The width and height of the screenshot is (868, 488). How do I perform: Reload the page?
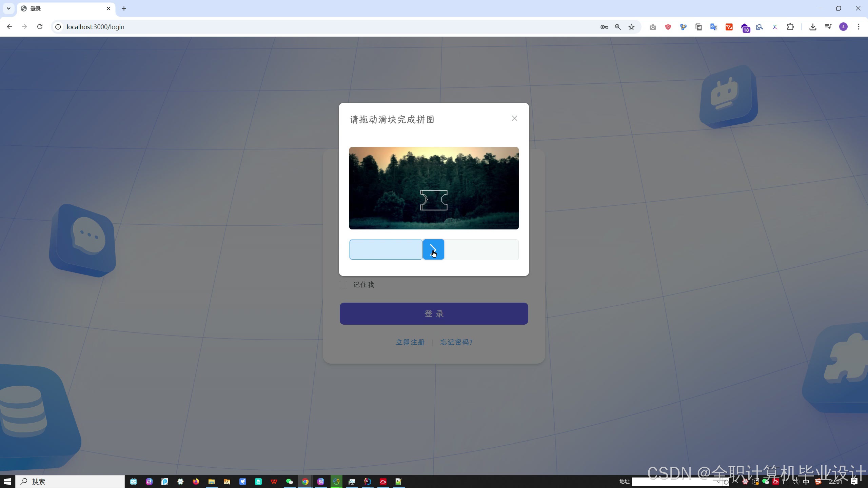tap(40, 27)
